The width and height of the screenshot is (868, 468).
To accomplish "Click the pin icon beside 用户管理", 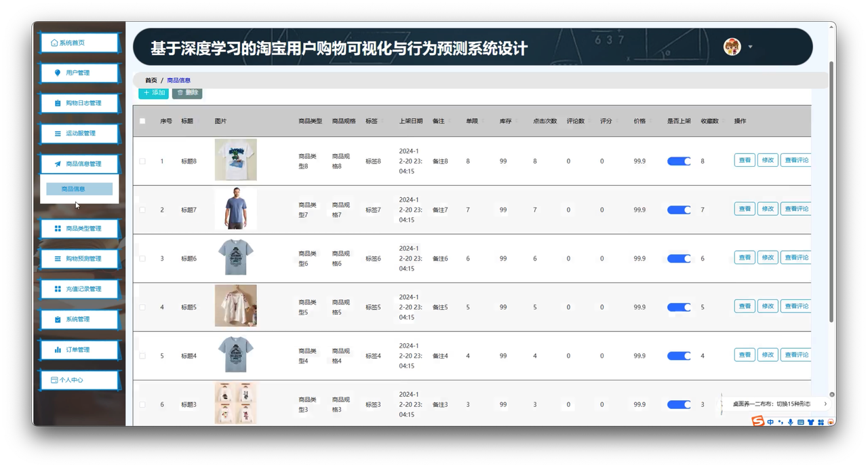I will tap(58, 73).
